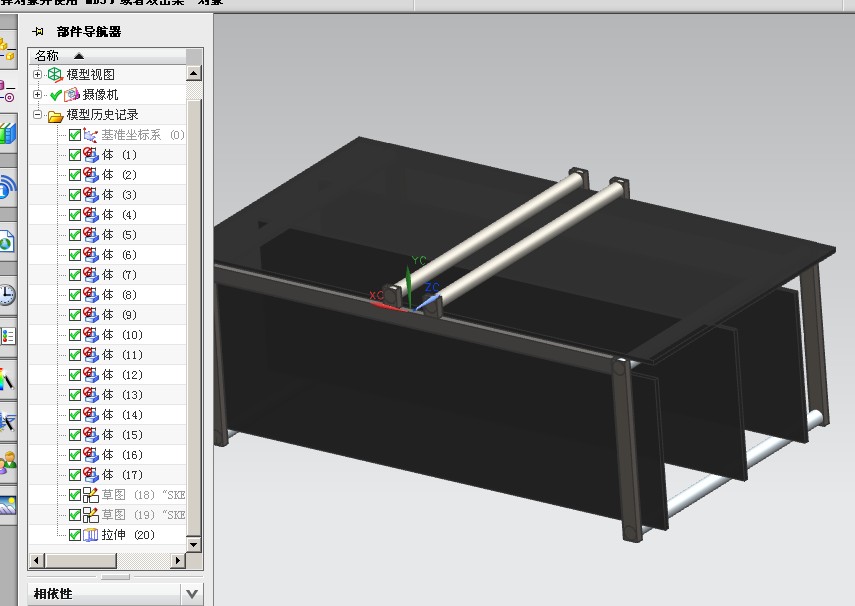This screenshot has height=606, width=855.
Task: Click the navigator scrollbar down arrow
Action: [194, 544]
